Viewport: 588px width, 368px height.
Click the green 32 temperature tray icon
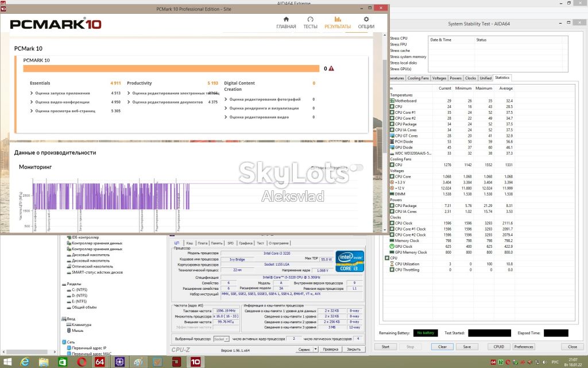coord(501,362)
